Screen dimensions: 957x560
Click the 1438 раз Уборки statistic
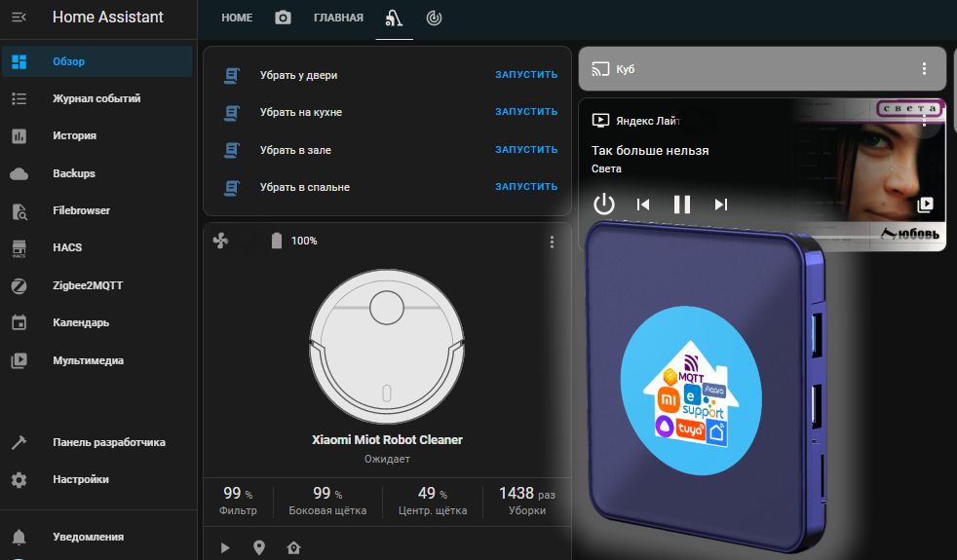[x=527, y=501]
